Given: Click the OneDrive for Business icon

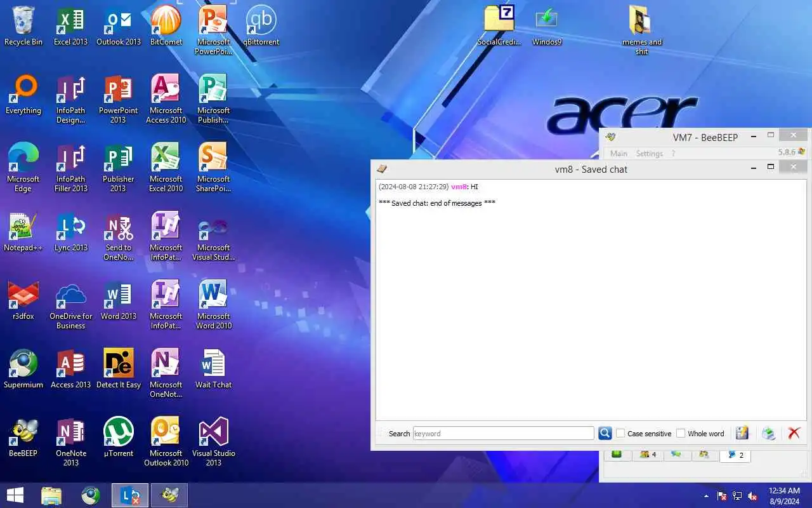Looking at the screenshot, I should (71, 305).
